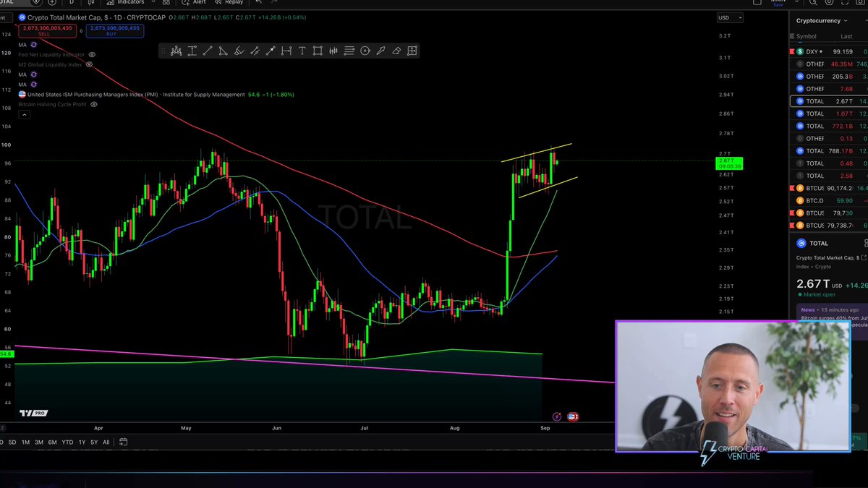Select the vertical I-beam line tool in toolbar
The width and height of the screenshot is (868, 488).
tap(192, 51)
